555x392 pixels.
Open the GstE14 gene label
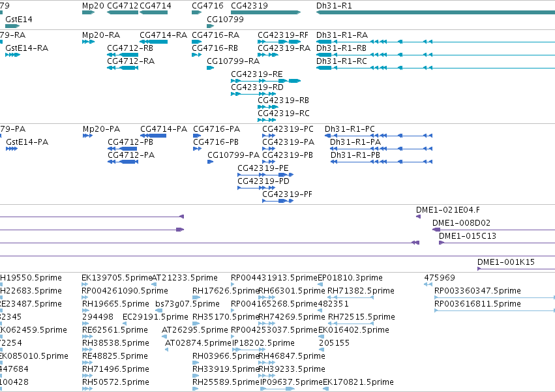[x=19, y=19]
